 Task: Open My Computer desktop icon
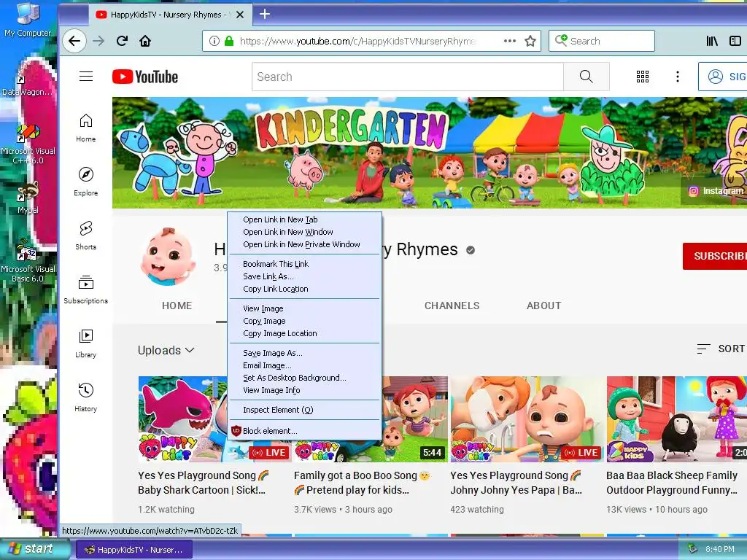(28, 19)
